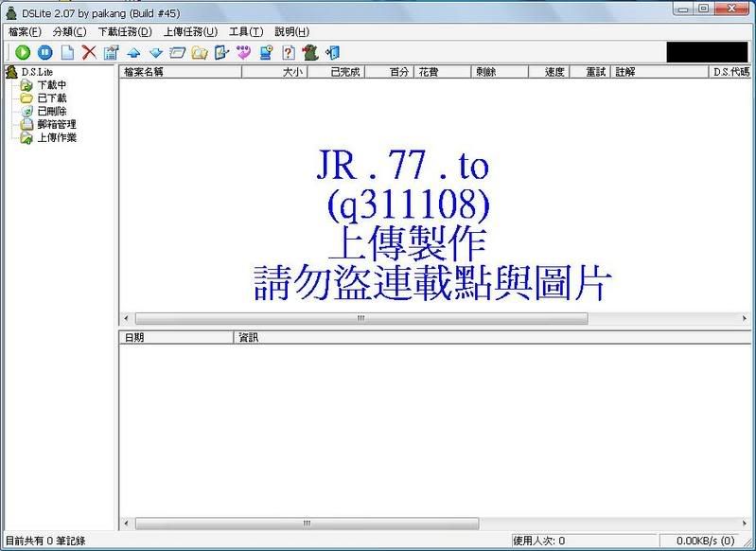Click the log panel scrollbar left arrow

pos(127,524)
